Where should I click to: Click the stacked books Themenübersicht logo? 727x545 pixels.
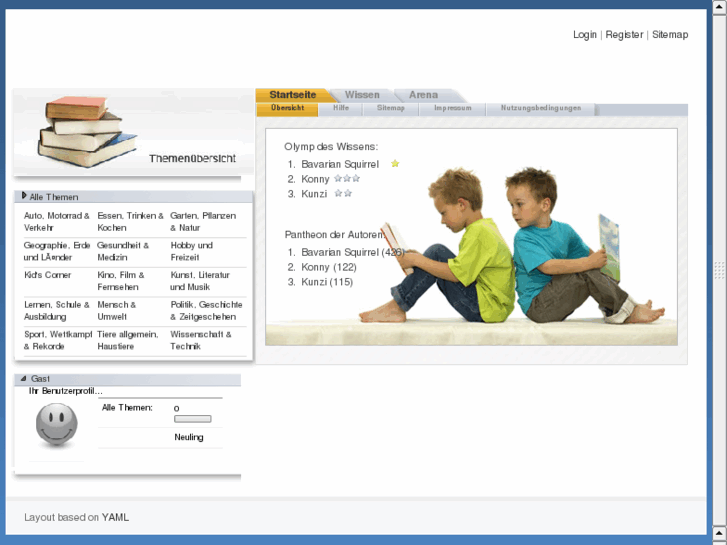134,132
